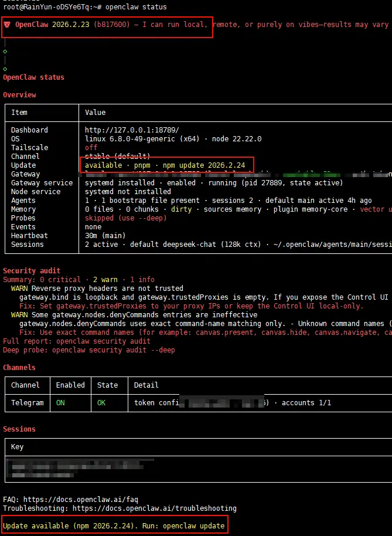
Task: Click the Probes 'skipped (use --deep)' value
Action: pyautogui.click(x=125, y=218)
